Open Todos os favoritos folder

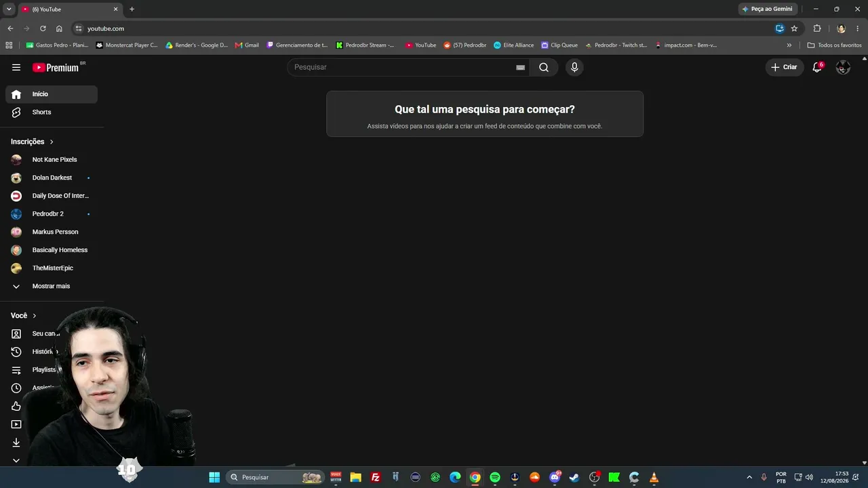[834, 45]
